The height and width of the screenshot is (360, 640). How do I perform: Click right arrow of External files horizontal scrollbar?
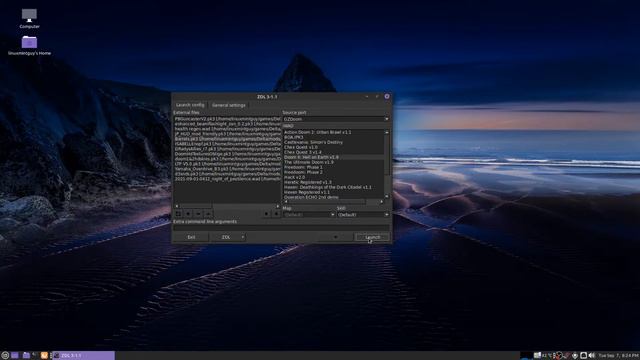(x=278, y=206)
